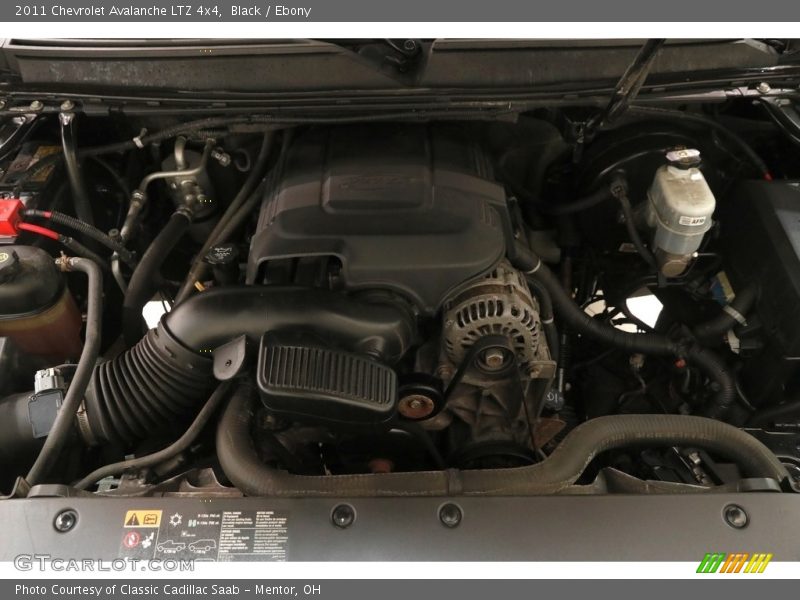This screenshot has height=600, width=800.
Task: Click the ridged air intake resonator box
Action: click(326, 380)
